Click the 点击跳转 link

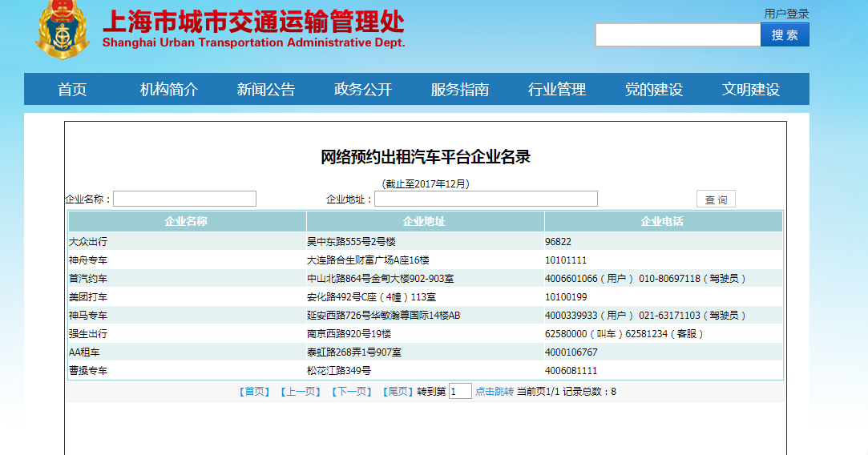495,392
